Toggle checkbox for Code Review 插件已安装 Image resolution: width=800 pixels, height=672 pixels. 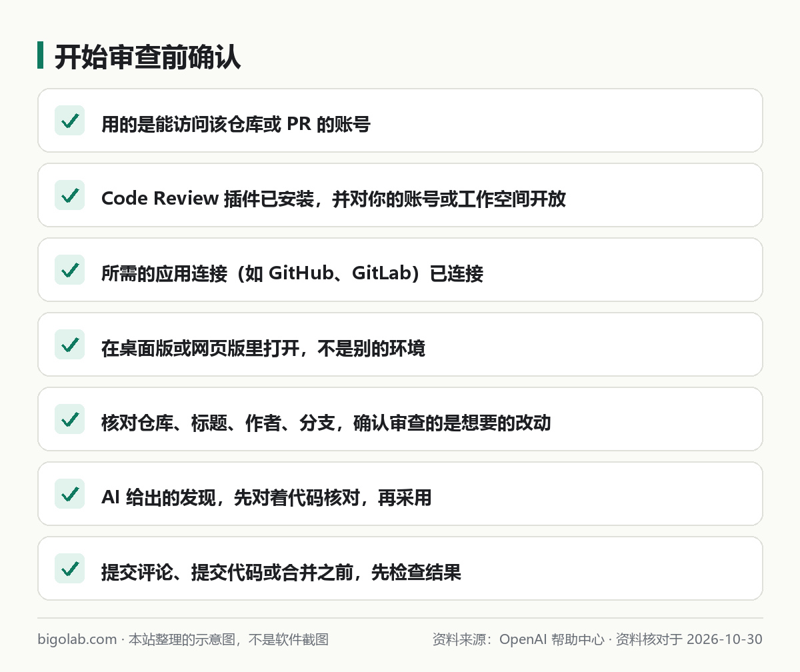pyautogui.click(x=69, y=195)
